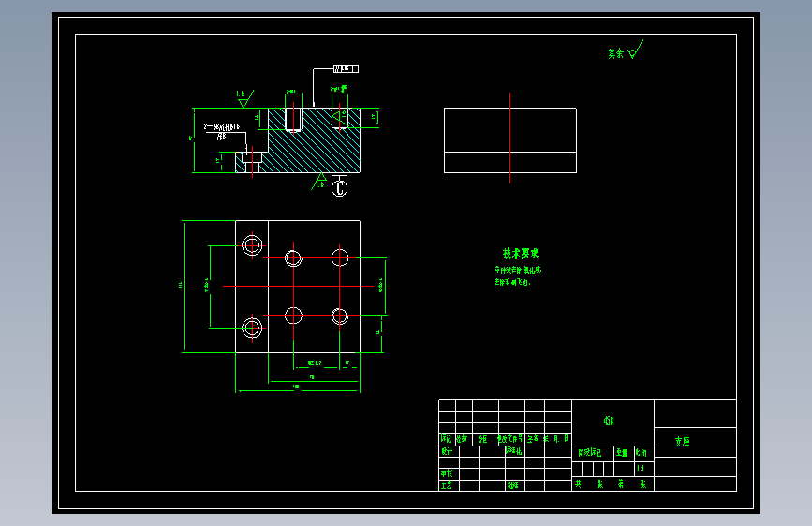Select the red centerline in the side view rectangle

(x=510, y=138)
